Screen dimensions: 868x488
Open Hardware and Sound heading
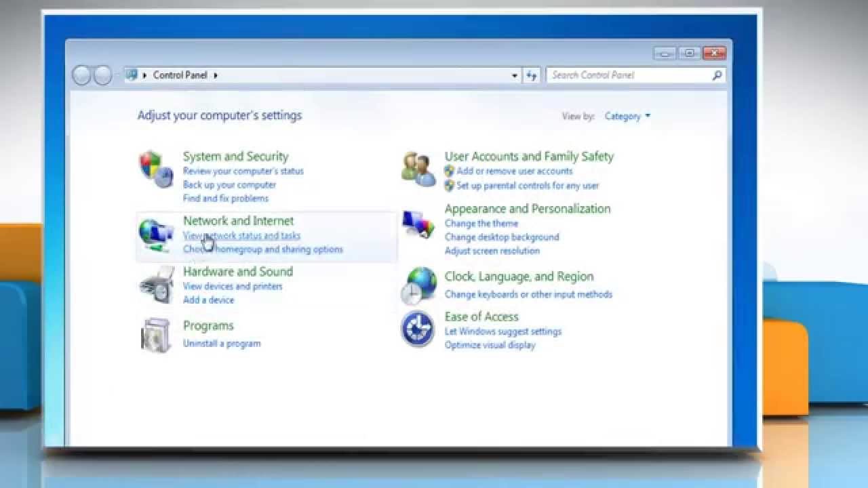(238, 271)
